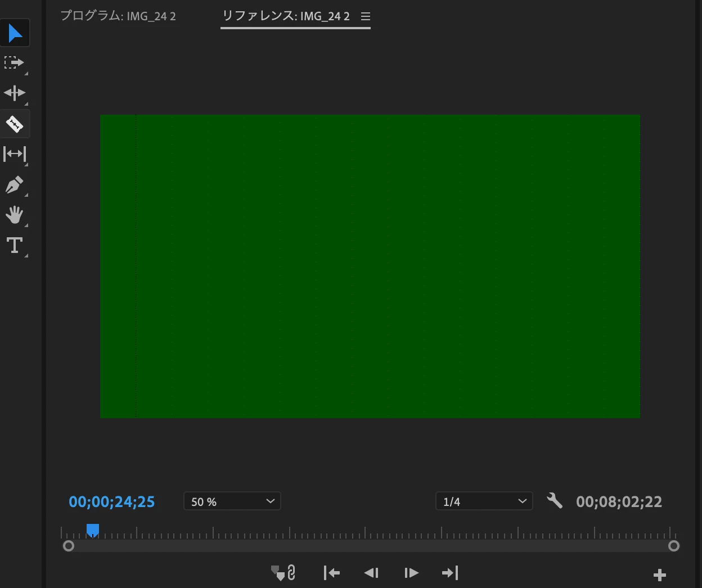Switch to プログラム: IMG_24 2 tab
702x588 pixels.
[118, 16]
